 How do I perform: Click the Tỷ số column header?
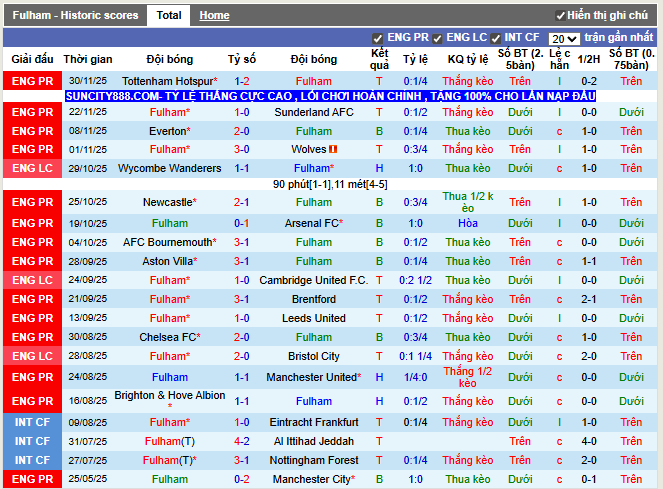242,59
